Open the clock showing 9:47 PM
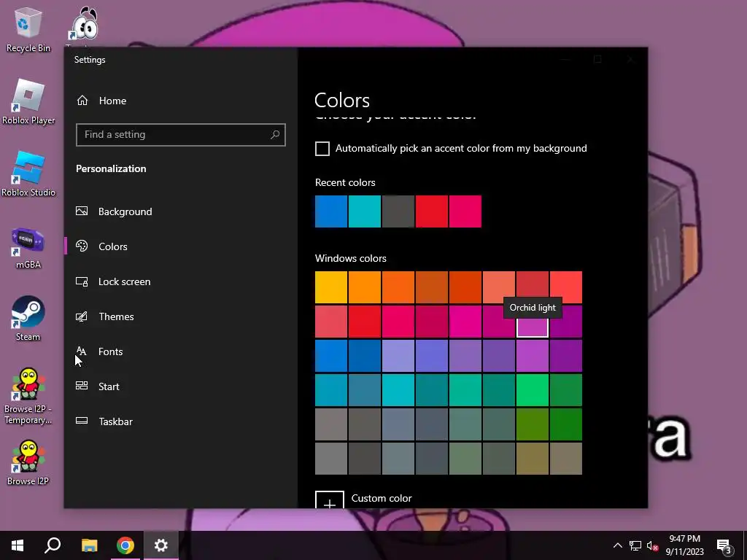The image size is (747, 560). click(x=684, y=545)
